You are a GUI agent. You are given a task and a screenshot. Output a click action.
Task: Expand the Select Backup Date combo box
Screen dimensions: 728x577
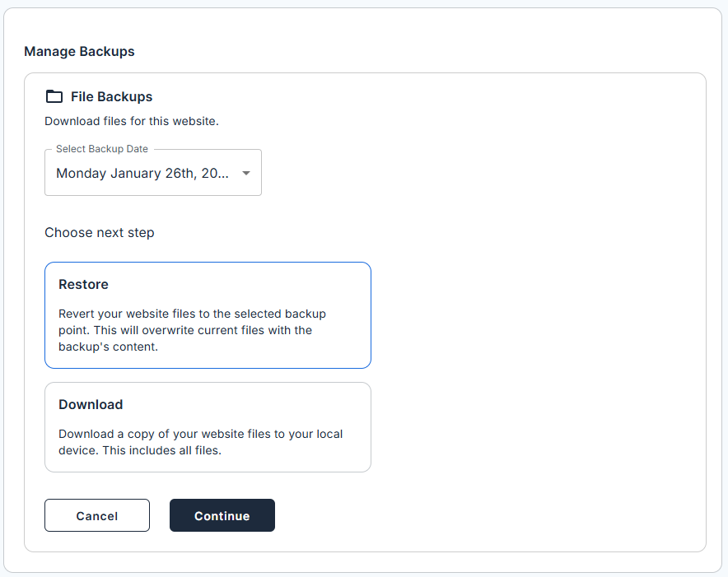(153, 173)
